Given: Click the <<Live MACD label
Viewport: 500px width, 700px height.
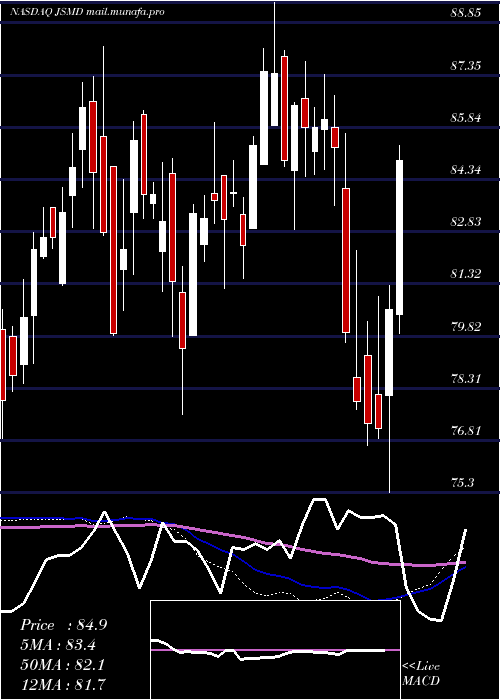Looking at the screenshot, I should coord(421,674).
